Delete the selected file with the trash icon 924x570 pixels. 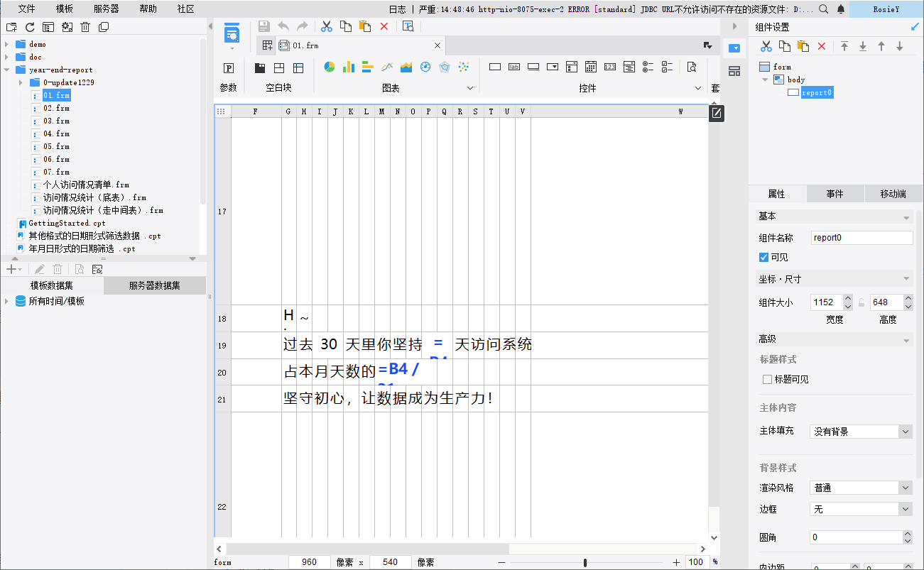[85, 27]
